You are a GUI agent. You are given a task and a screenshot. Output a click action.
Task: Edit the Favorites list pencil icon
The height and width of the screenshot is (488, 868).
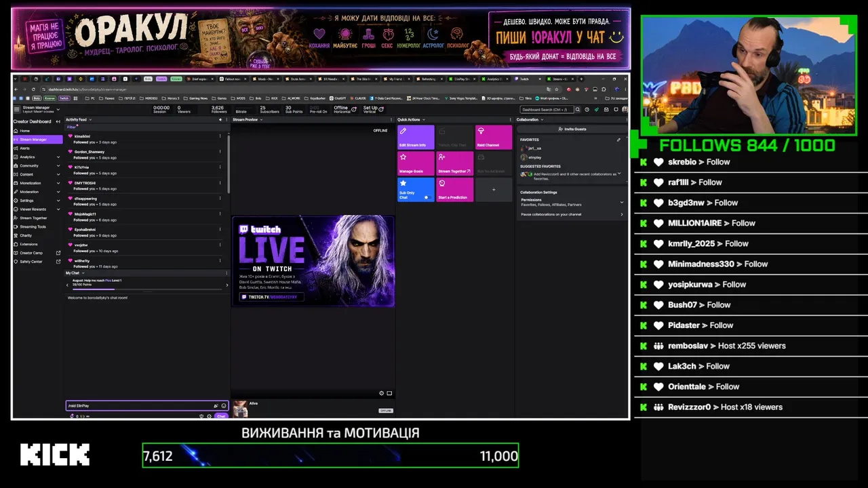click(618, 140)
